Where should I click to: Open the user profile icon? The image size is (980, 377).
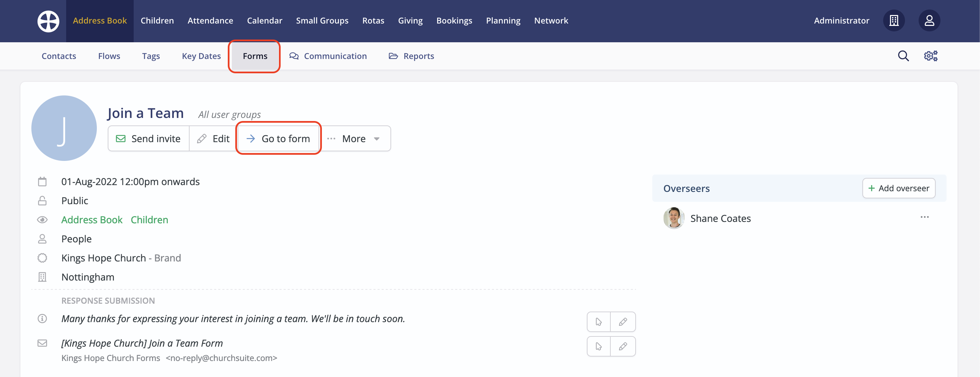[929, 20]
